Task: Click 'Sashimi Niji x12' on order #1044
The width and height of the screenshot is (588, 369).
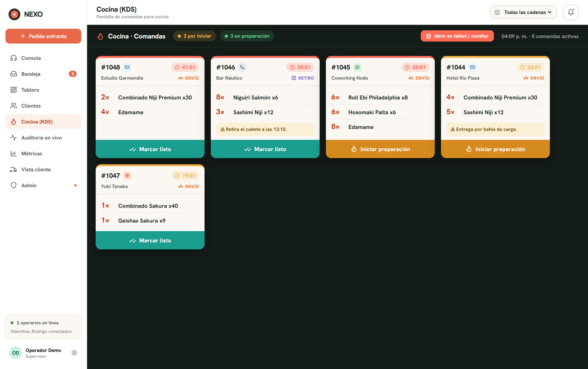Action: (483, 112)
